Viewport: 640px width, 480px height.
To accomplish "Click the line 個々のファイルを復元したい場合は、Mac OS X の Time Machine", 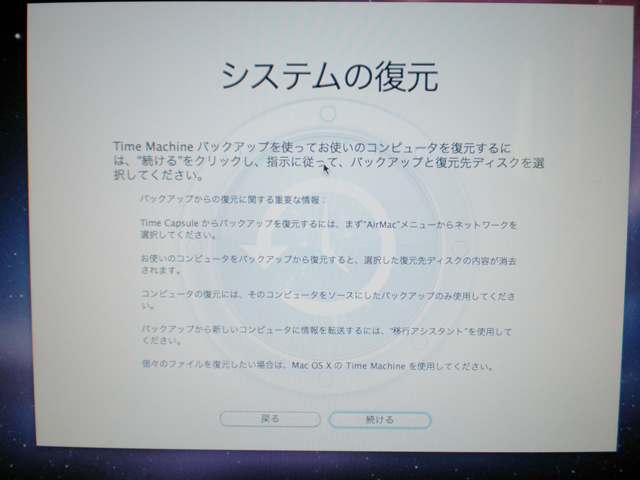I will (317, 365).
